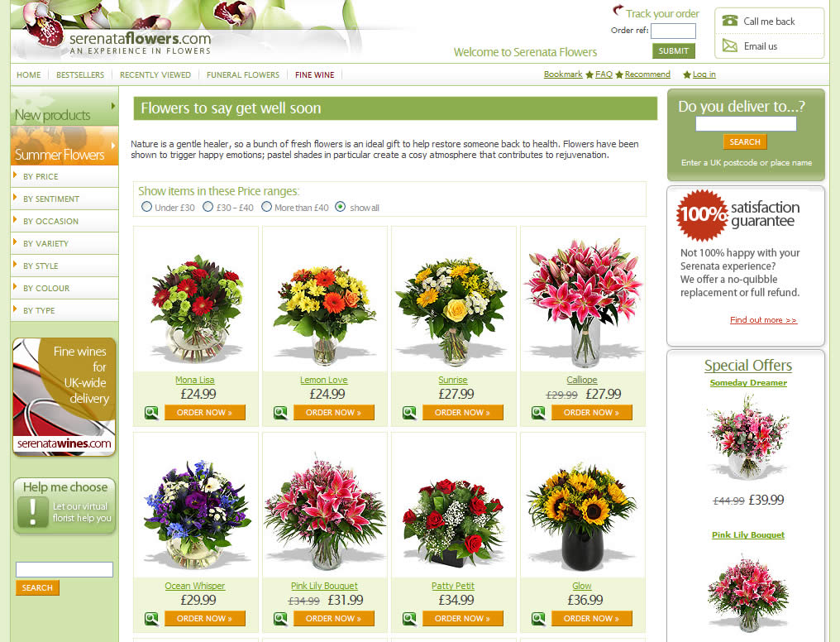
Task: Open the FAQ link
Action: click(604, 74)
